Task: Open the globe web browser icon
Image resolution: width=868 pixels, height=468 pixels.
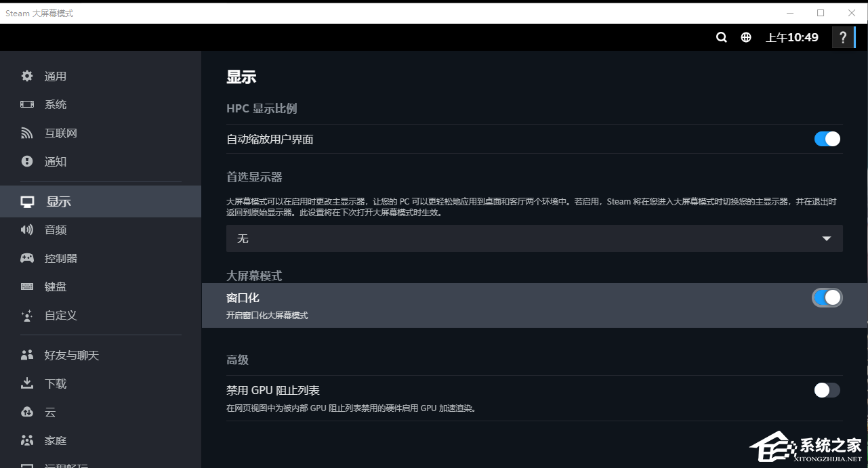Action: pyautogui.click(x=746, y=37)
